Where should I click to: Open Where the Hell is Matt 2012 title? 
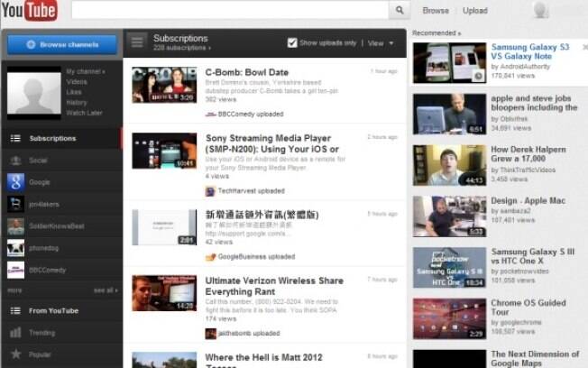click(263, 360)
